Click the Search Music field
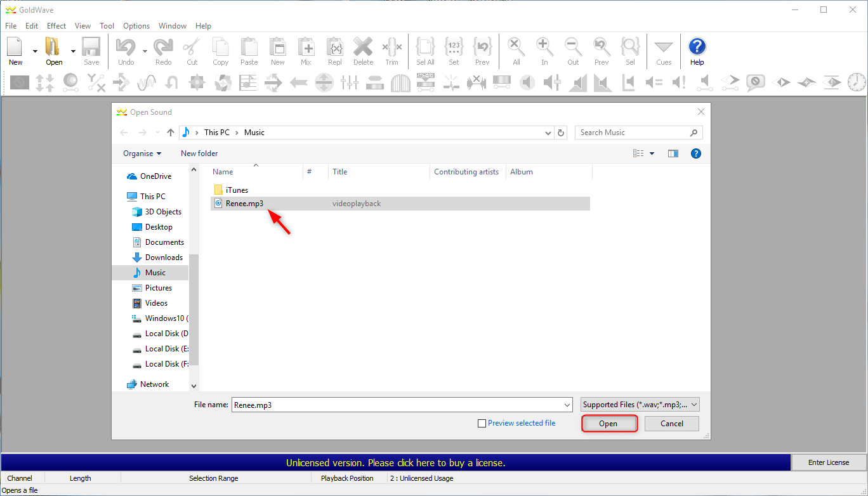This screenshot has height=496, width=868. click(639, 133)
